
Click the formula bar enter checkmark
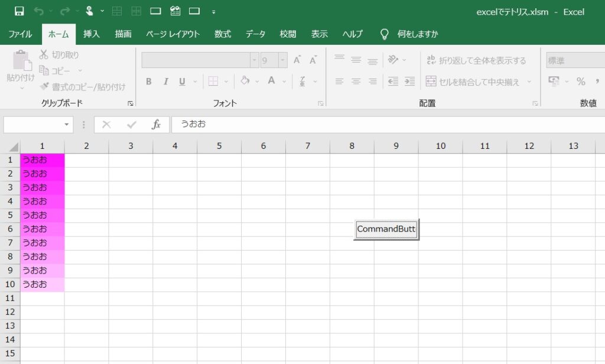132,124
